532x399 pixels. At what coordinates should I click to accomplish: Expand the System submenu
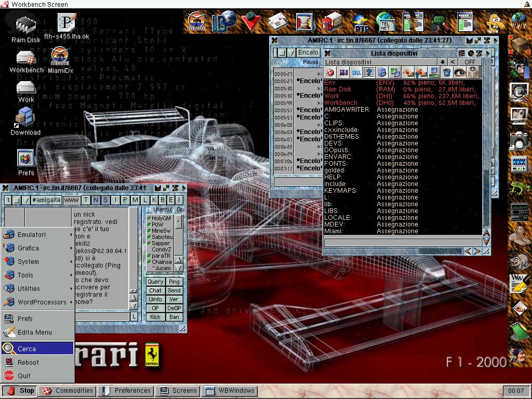point(37,262)
